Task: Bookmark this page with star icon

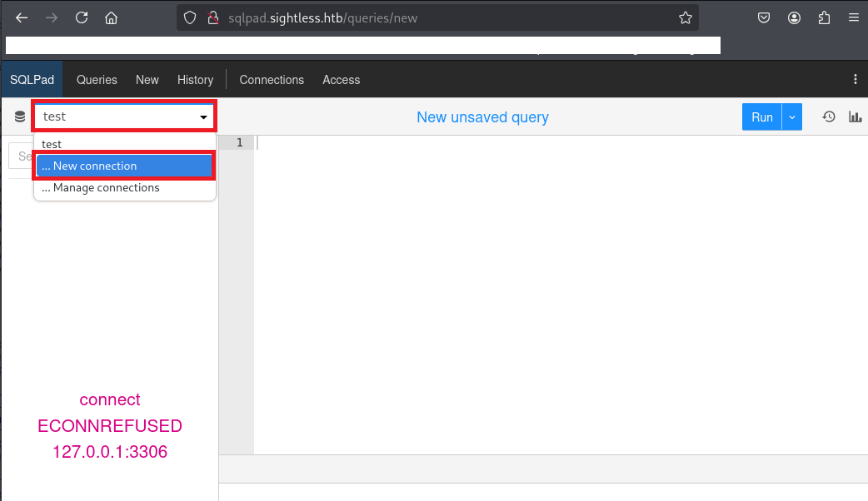Action: 685,17
